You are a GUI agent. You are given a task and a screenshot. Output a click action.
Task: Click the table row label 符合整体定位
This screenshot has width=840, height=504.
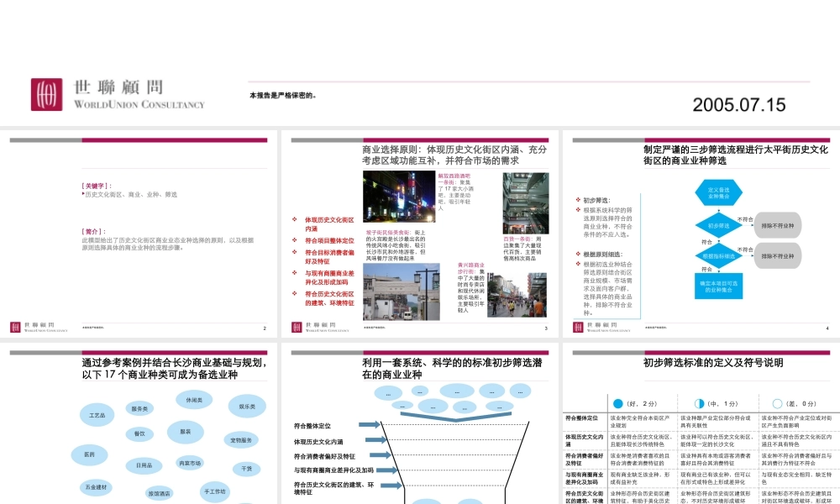[x=581, y=417]
